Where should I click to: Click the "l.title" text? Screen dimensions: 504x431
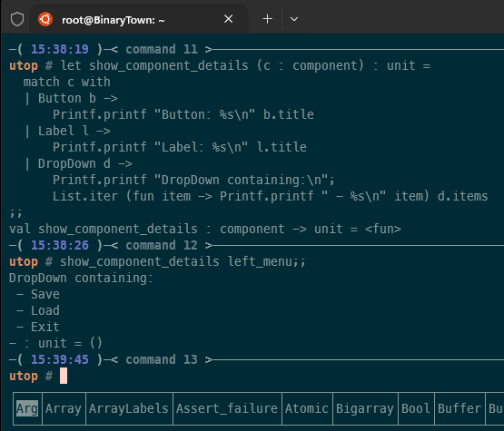(x=282, y=147)
